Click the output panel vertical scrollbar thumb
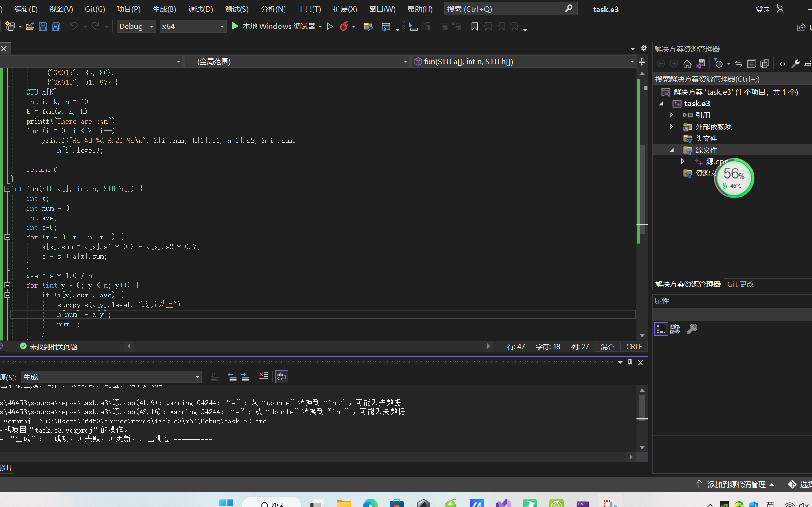 tap(642, 406)
